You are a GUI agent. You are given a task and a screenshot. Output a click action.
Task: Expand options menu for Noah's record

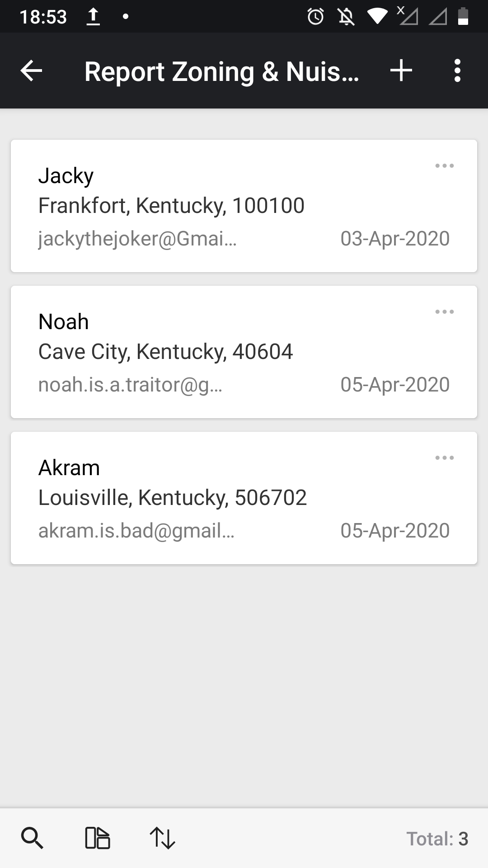[444, 312]
